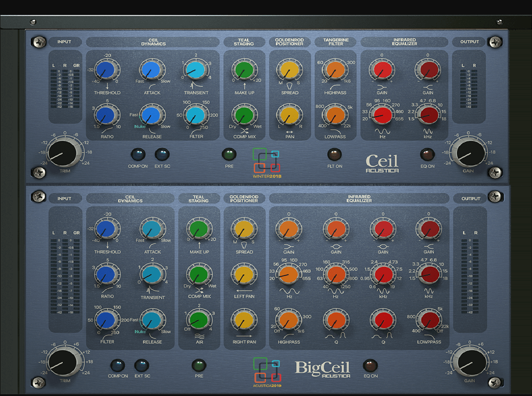The height and width of the screenshot is (396, 532).
Task: Click the Ceil kHz frequency dark red knob
Action: [428, 115]
